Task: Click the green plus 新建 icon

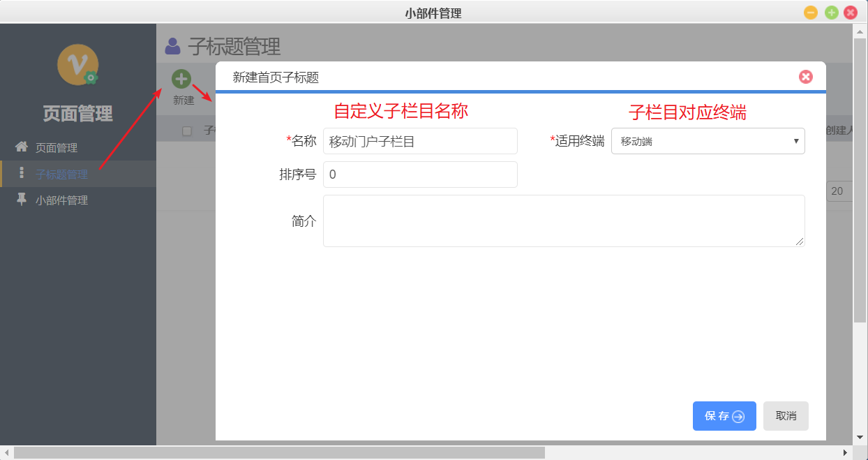Action: coord(181,80)
